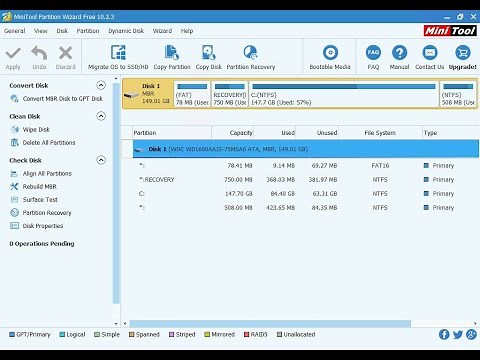480x360 pixels.
Task: Open the Help menu
Action: click(187, 31)
